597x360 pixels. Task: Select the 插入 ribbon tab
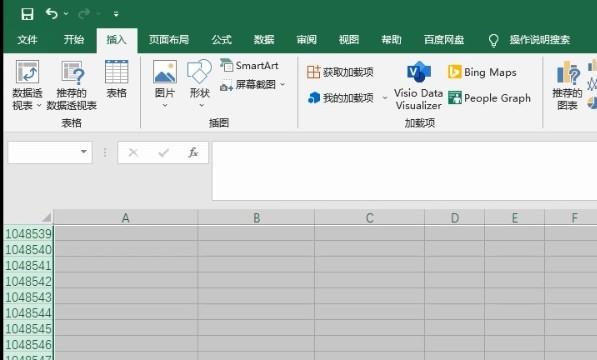116,40
